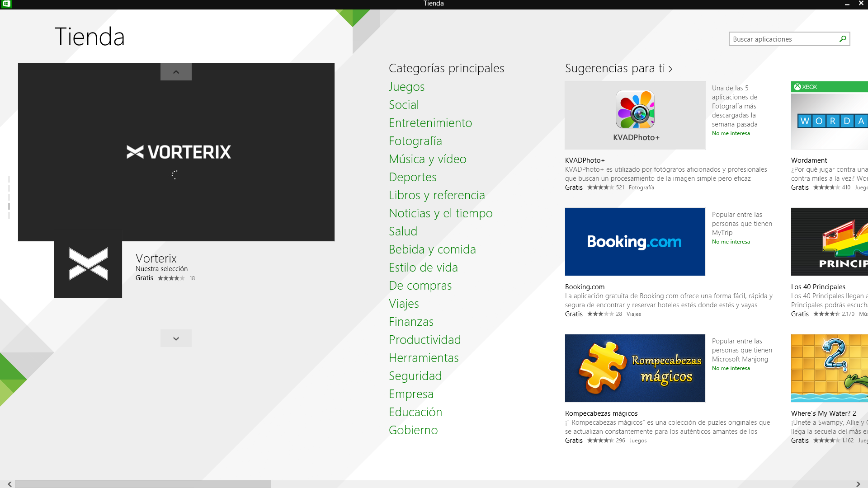Click the Wordament title text
Screen dimensions: 868x488
(x=809, y=160)
